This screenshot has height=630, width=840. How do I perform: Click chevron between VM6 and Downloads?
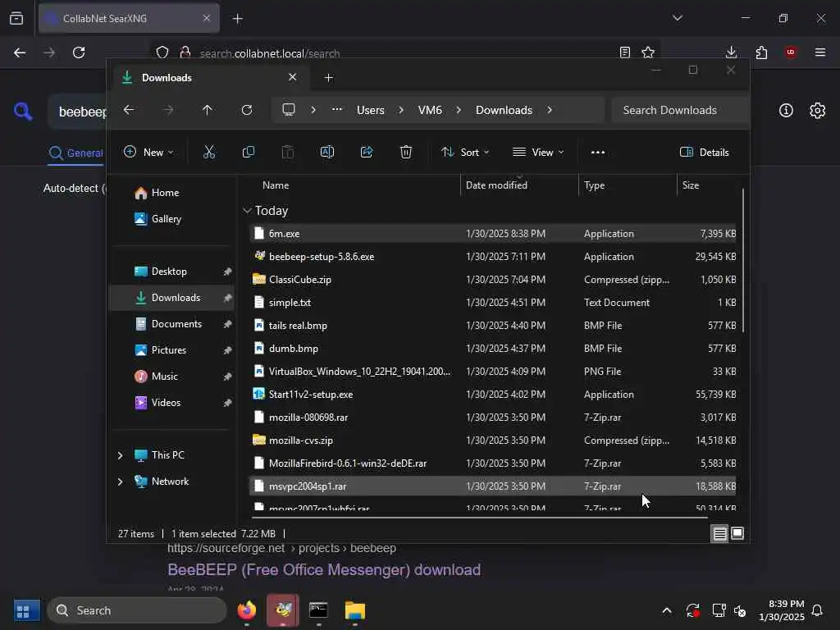point(459,110)
